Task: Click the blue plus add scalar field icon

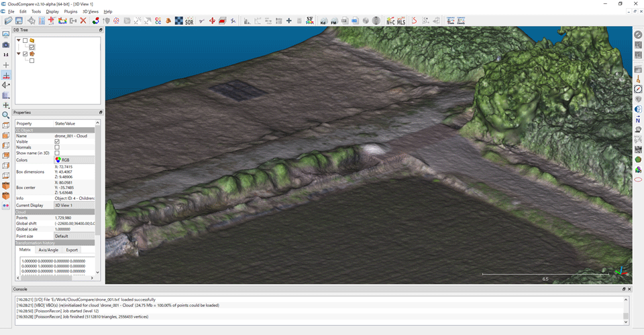Action: (x=288, y=21)
